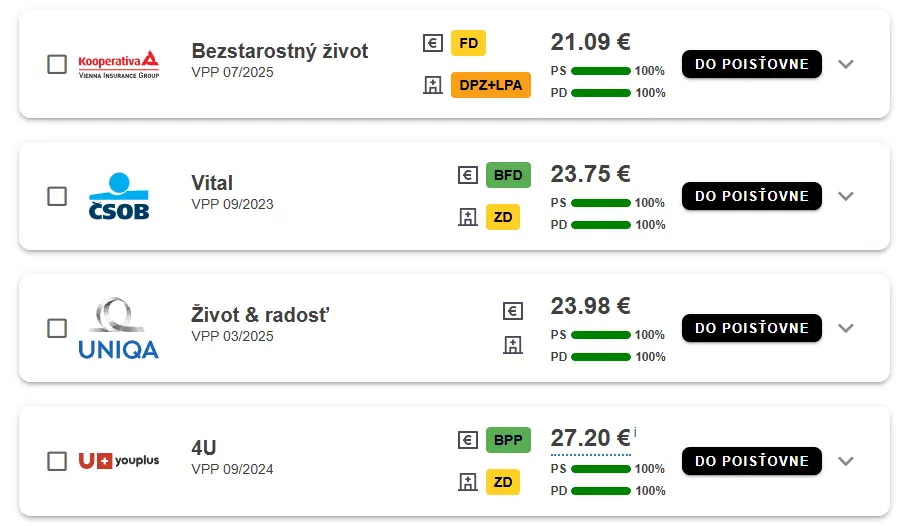Click the hospital icon in UNIQA row

tap(512, 345)
